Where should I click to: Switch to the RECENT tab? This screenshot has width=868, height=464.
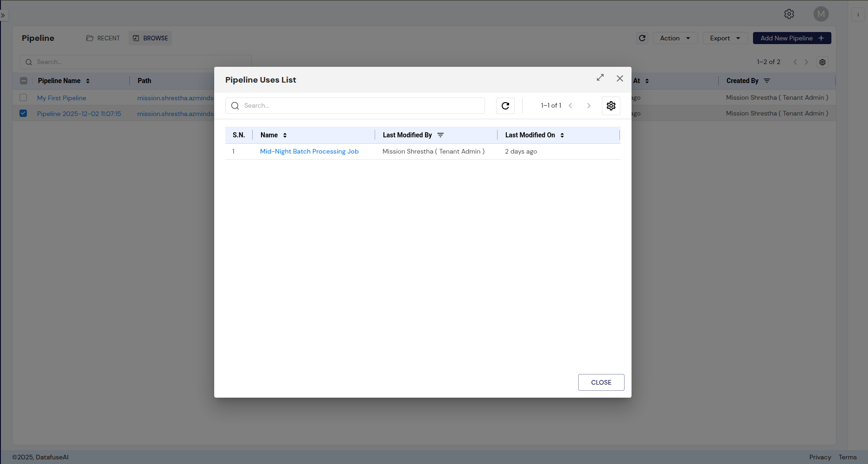[103, 38]
